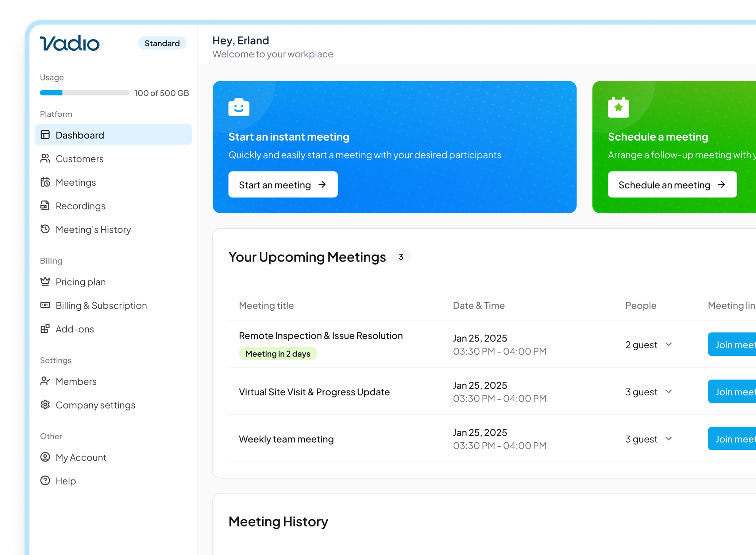Click the Pricing plan crown icon

pos(45,281)
